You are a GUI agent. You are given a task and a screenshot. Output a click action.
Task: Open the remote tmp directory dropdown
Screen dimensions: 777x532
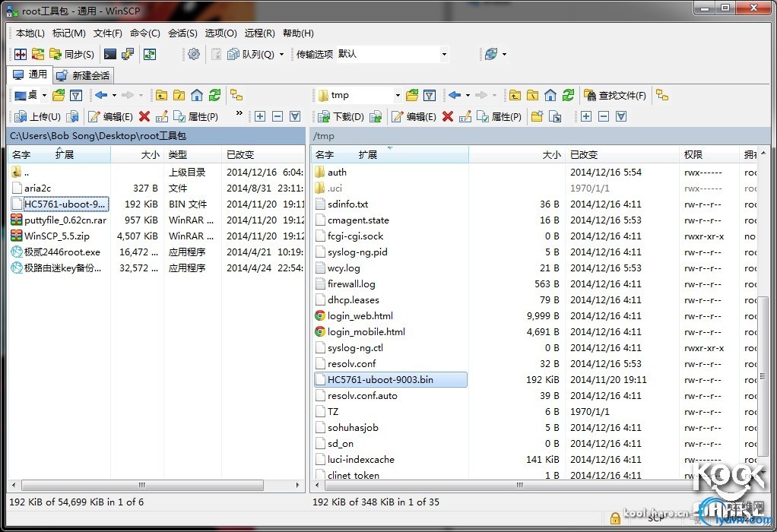coord(360,95)
